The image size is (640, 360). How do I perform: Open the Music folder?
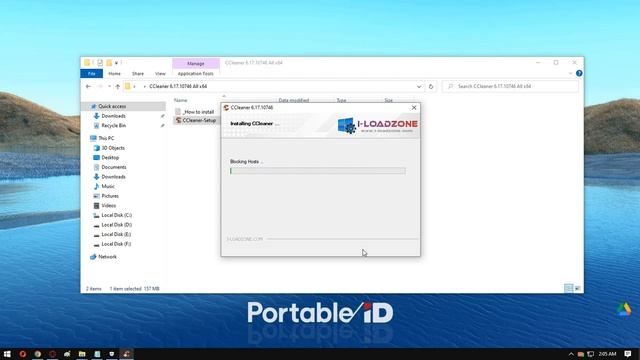click(x=108, y=186)
